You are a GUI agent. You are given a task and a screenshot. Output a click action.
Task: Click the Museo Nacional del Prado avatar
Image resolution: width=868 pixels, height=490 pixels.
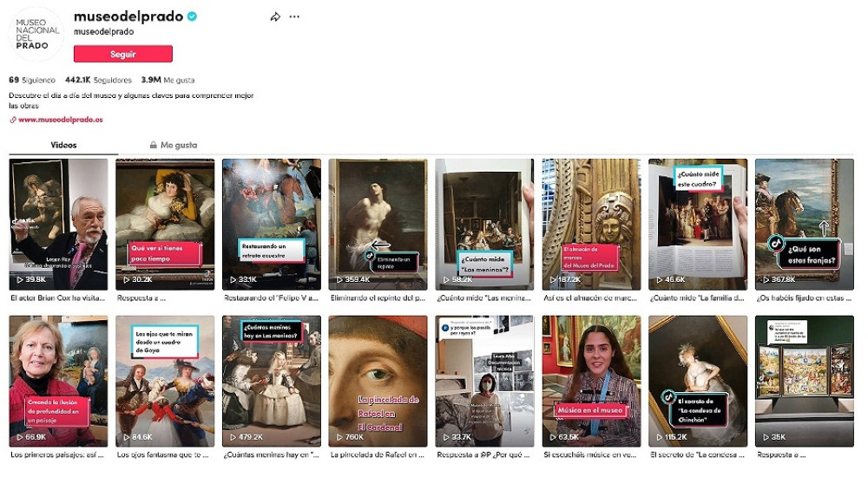(36, 34)
